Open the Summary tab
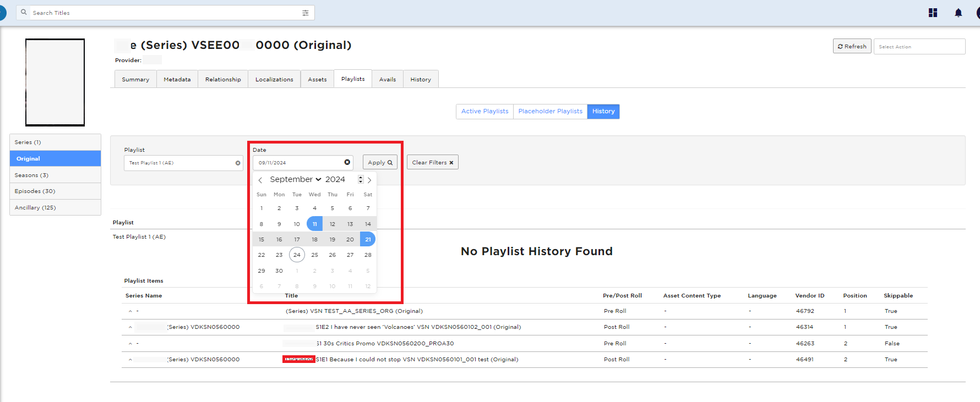The image size is (980, 402). tap(135, 79)
